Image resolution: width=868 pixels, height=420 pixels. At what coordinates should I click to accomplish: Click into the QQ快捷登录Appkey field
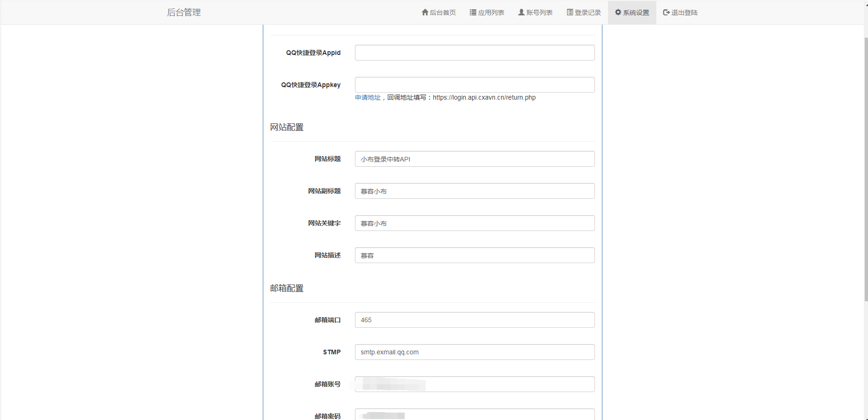(474, 85)
